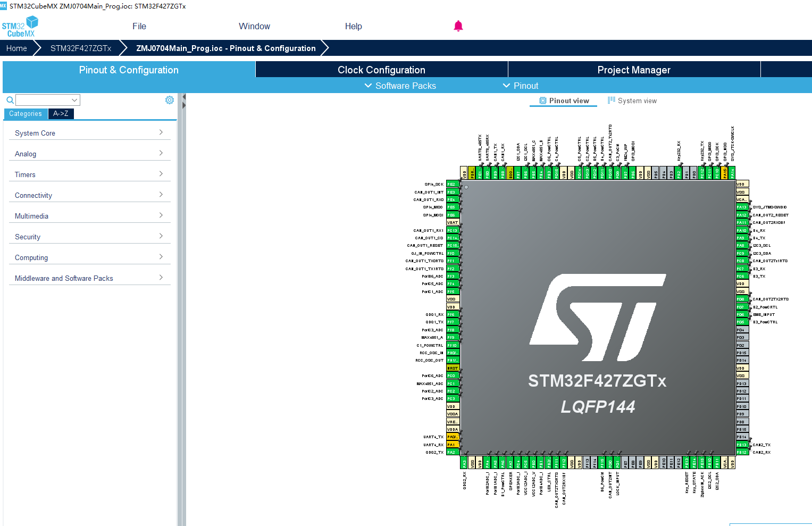This screenshot has height=526, width=812.
Task: Open the notifications bell icon
Action: point(458,26)
